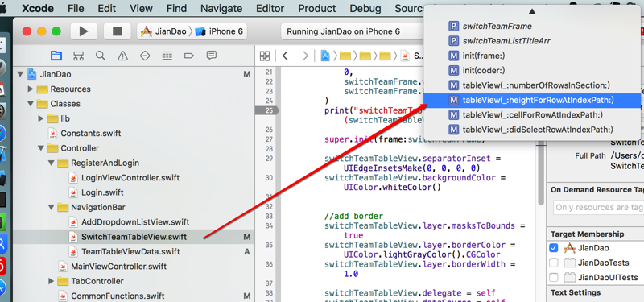Open the Project navigator folder icon
This screenshot has height=302, width=644.
click(56, 56)
